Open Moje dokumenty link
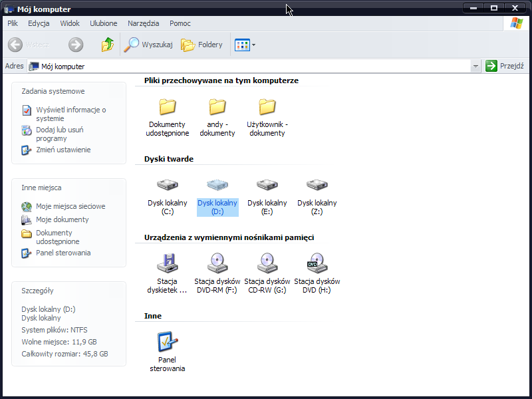Viewport: 532px width, 399px height. 63,219
